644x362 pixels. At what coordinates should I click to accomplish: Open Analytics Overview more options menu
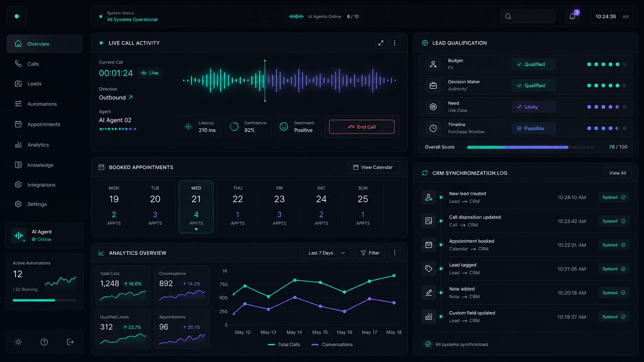tap(394, 253)
